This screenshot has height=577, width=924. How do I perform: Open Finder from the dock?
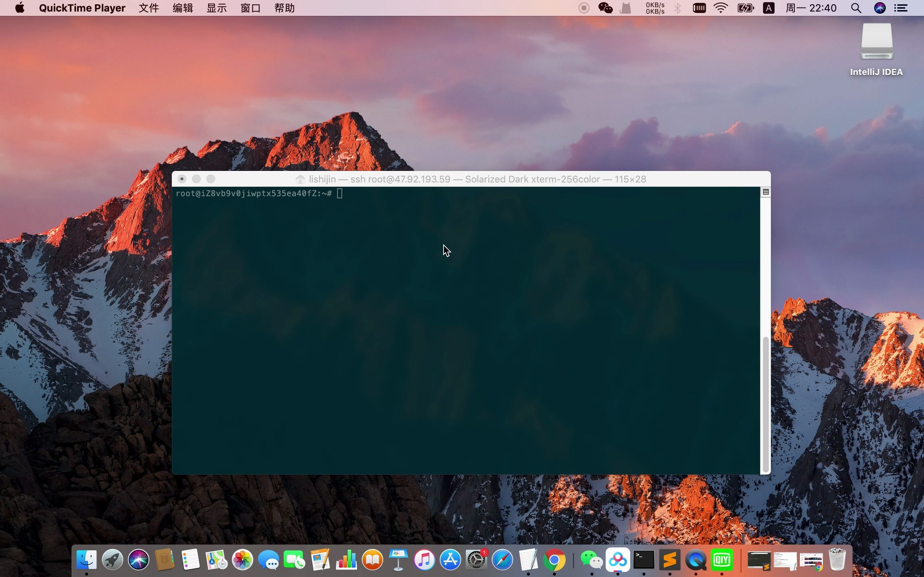pos(87,558)
